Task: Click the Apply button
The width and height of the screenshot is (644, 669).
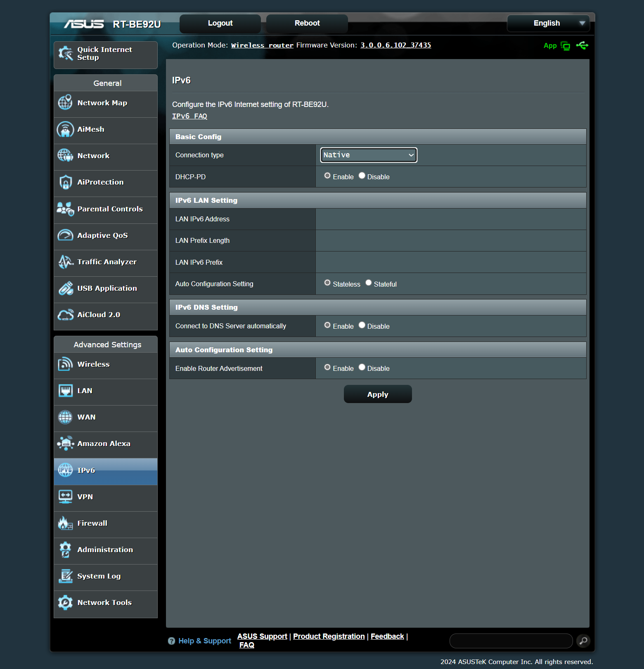Action: point(378,394)
